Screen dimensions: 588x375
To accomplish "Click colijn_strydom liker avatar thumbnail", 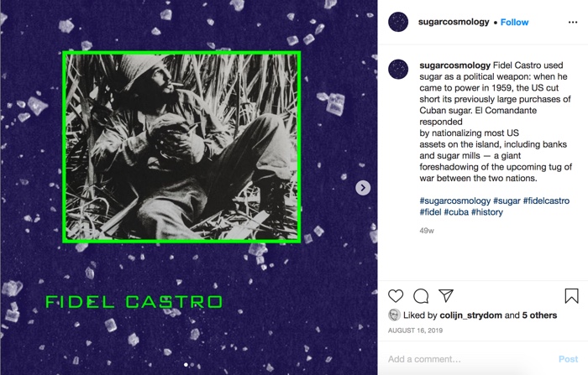I will coord(394,315).
